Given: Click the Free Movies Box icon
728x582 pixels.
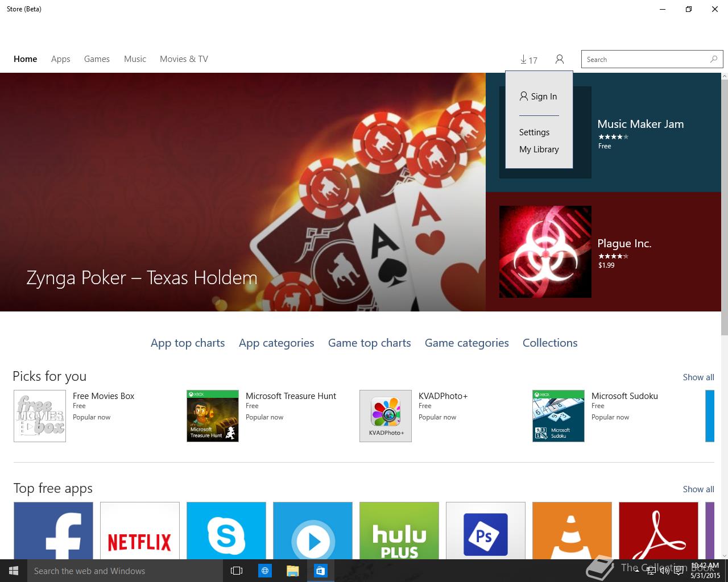Looking at the screenshot, I should pyautogui.click(x=40, y=416).
